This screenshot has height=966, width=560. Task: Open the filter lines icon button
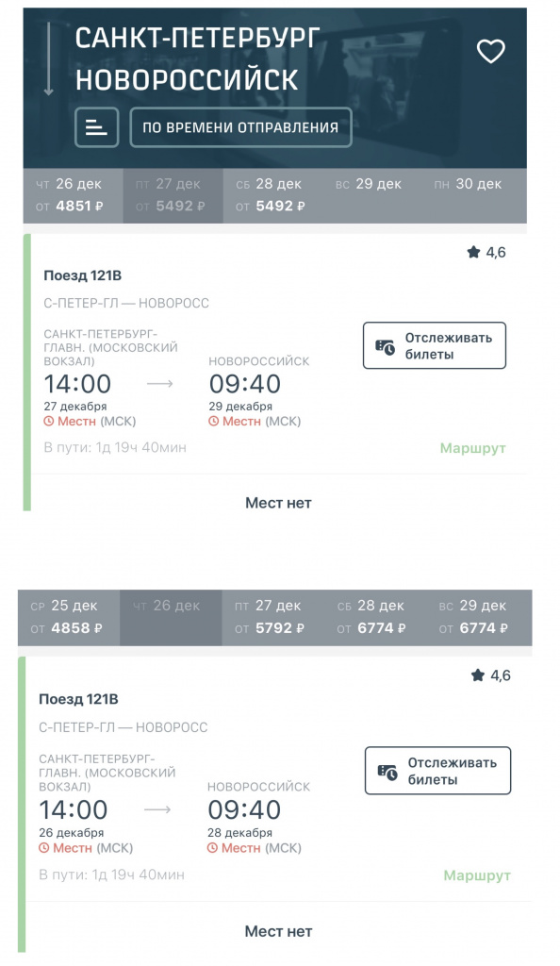coord(96,127)
